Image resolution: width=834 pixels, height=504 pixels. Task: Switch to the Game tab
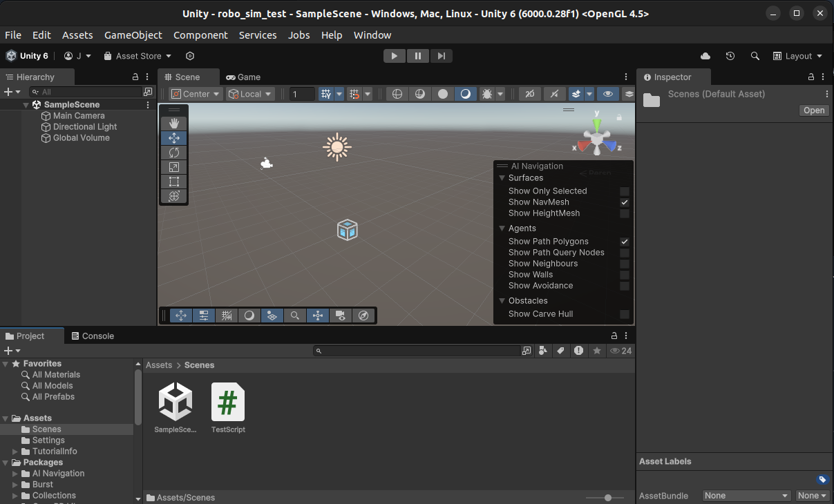click(x=243, y=77)
